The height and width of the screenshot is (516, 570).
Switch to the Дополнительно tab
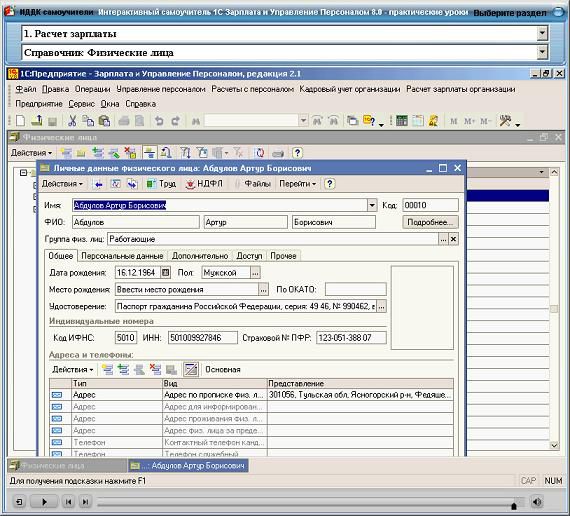tap(200, 256)
